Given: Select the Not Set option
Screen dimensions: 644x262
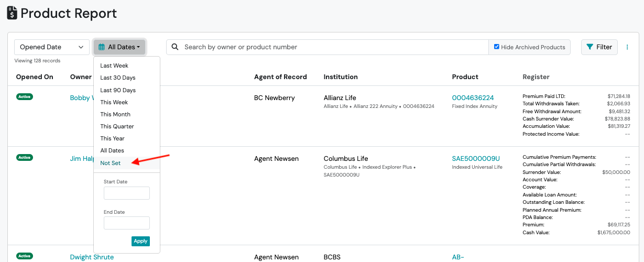Looking at the screenshot, I should pos(111,163).
